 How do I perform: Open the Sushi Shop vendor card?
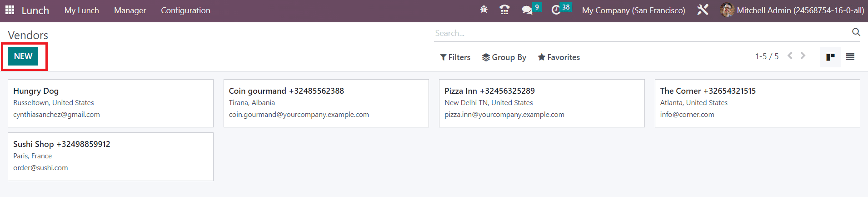tap(110, 157)
